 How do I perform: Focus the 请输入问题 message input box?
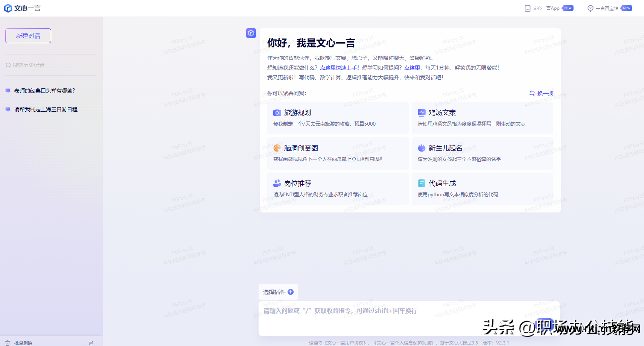tap(409, 318)
